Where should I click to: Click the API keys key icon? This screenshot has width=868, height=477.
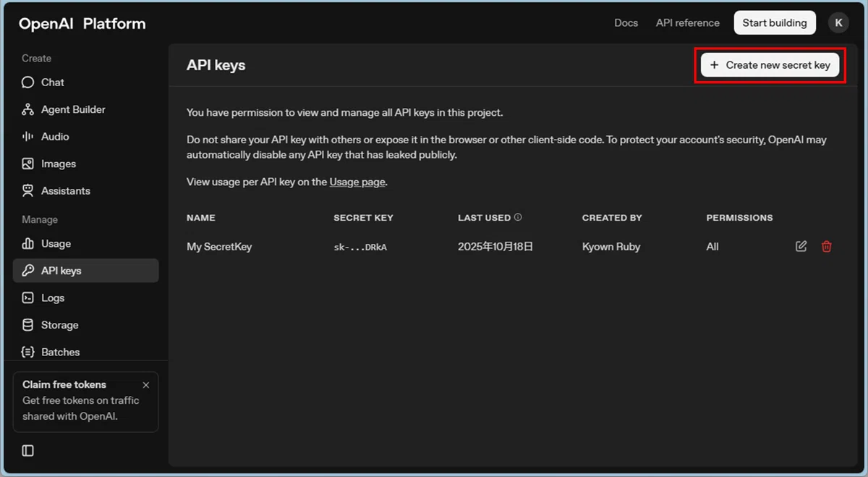[x=28, y=271]
